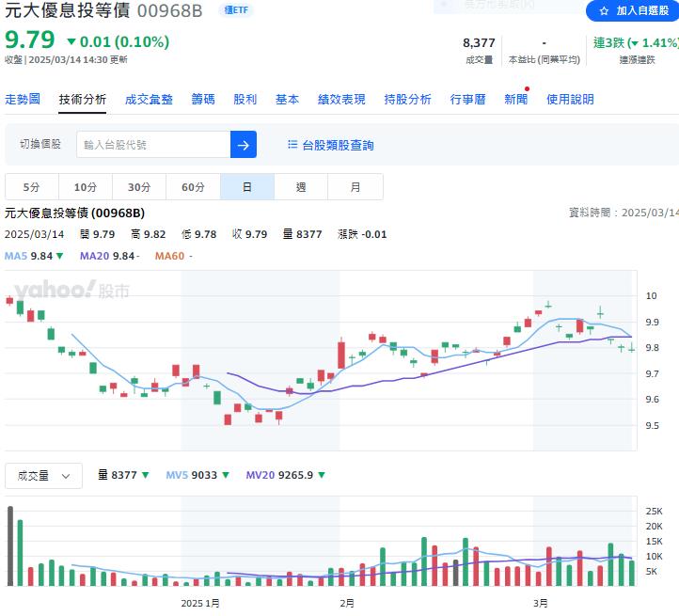Switch chart to 60分 interval
This screenshot has width=679, height=616.
tap(193, 187)
